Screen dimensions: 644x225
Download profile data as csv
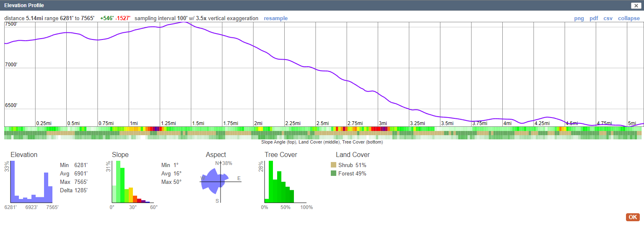[x=608, y=18]
